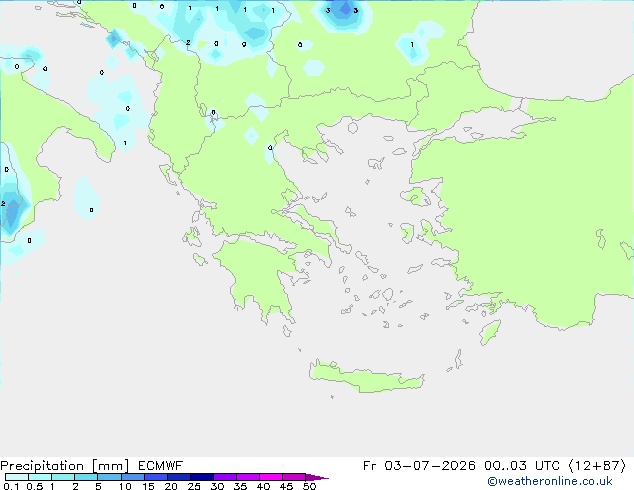The image size is (634, 490).
Task: Click the 35–40 mm legend swatch
Action: point(248,477)
